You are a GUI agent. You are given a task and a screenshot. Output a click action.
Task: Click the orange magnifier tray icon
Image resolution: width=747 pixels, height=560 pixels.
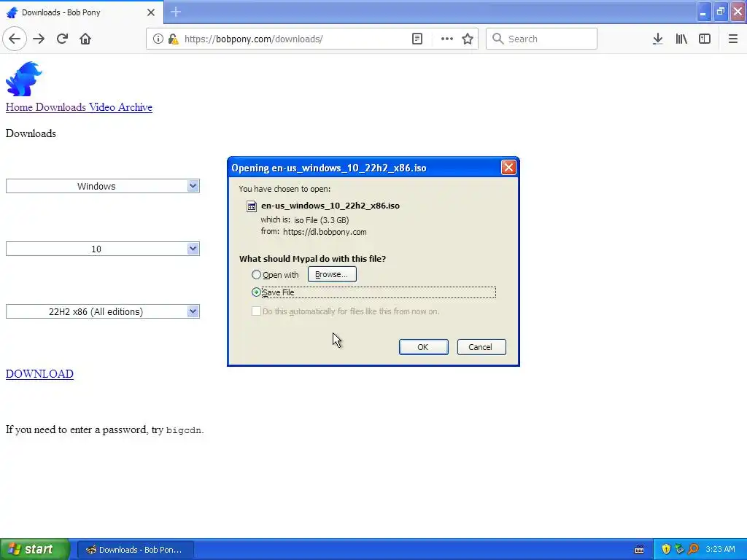(x=693, y=549)
